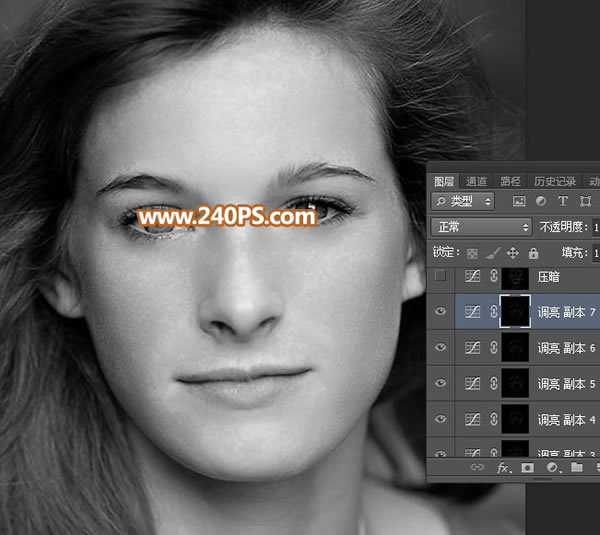This screenshot has width=600, height=535.
Task: Add a layer mask with bottom icon
Action: point(526,467)
